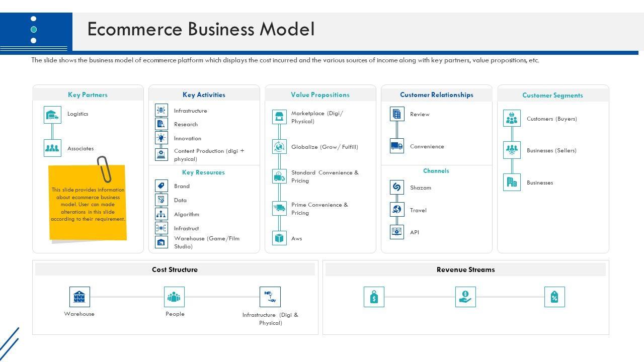Click the Travel globe icon

pyautogui.click(x=397, y=210)
